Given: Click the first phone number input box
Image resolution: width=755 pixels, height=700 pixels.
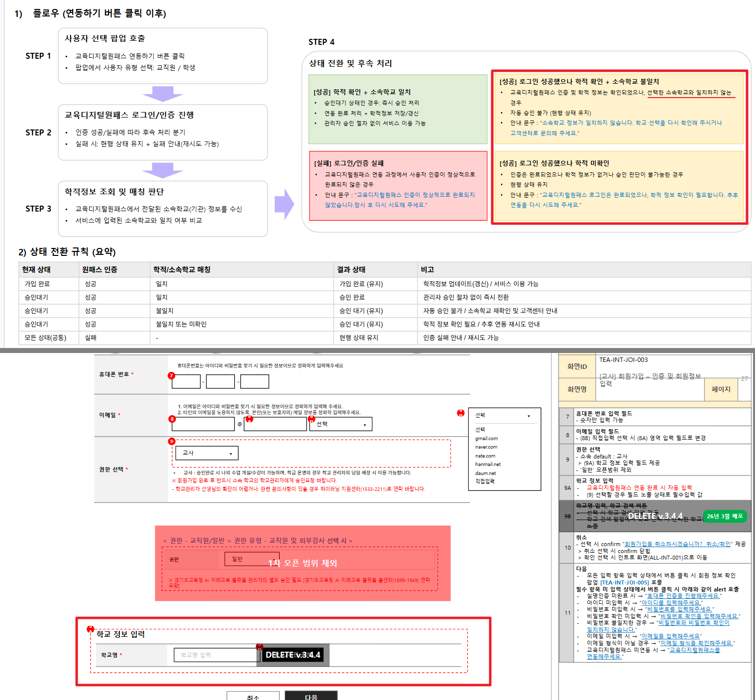Looking at the screenshot, I should (x=186, y=382).
